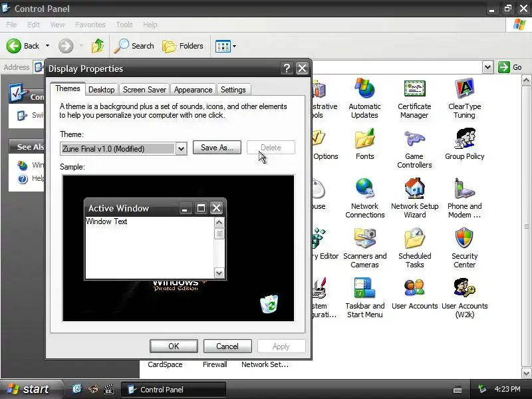Open Game Controllers applet
Viewport: 532px width, 399px height.
click(x=414, y=148)
